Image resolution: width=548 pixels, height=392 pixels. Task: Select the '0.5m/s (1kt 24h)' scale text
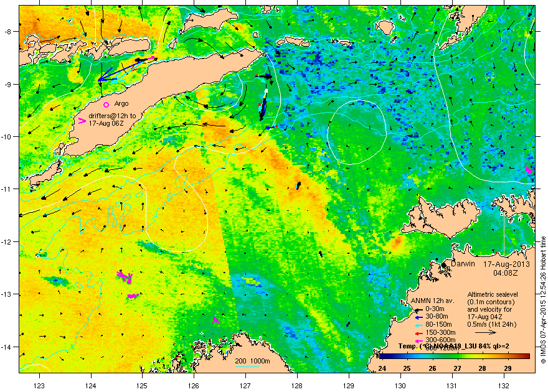pyautogui.click(x=492, y=324)
